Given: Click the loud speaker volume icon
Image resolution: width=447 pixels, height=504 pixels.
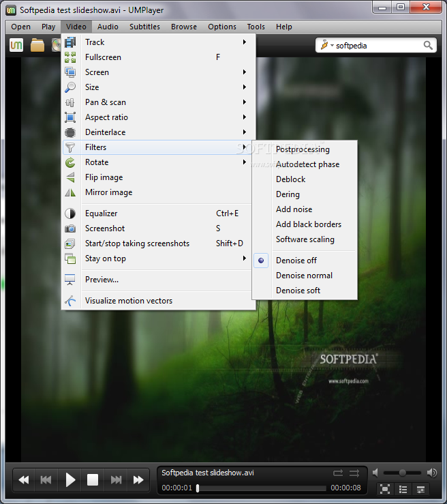Looking at the screenshot, I should pyautogui.click(x=432, y=473).
